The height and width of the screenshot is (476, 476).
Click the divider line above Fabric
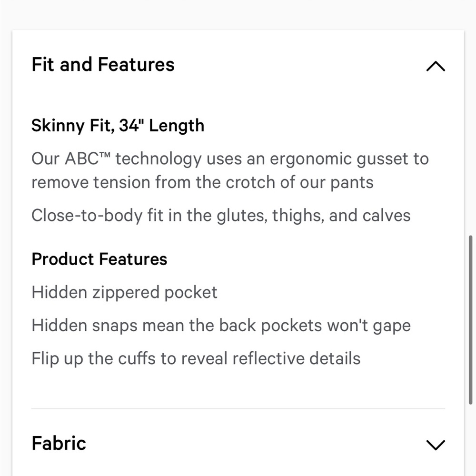tap(238, 408)
